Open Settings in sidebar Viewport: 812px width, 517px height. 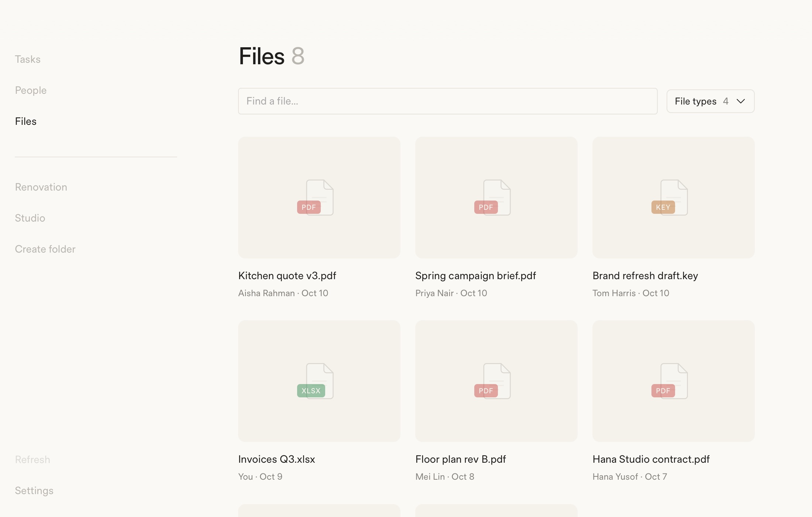[34, 491]
